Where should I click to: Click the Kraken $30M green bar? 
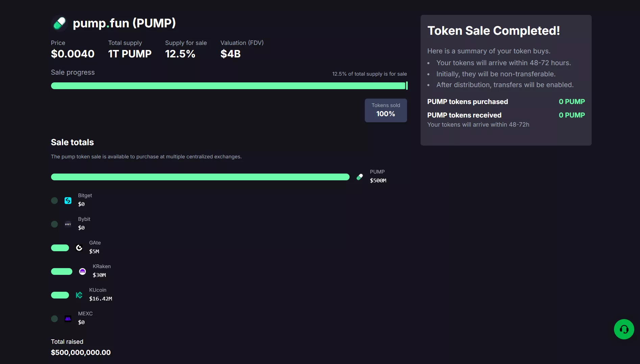[x=62, y=271]
